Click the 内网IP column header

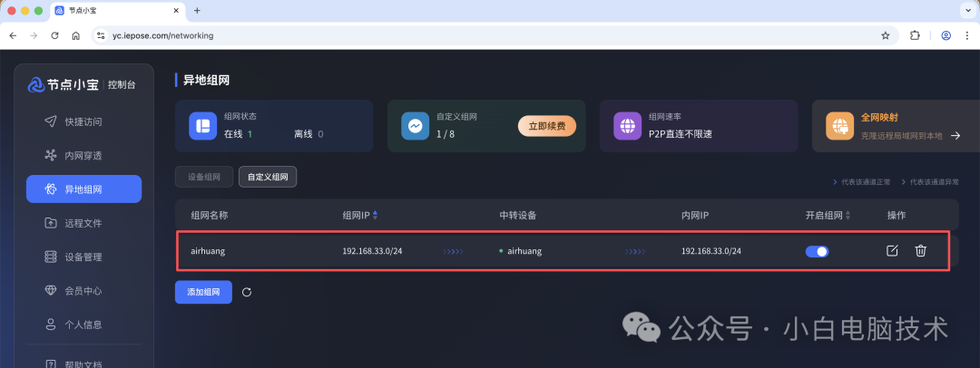[695, 216]
